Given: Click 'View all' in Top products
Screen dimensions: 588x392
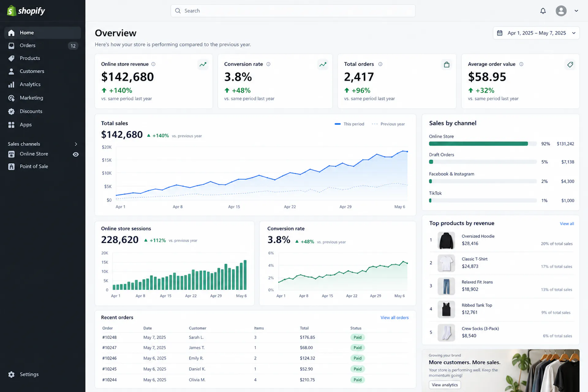Looking at the screenshot, I should coord(567,224).
